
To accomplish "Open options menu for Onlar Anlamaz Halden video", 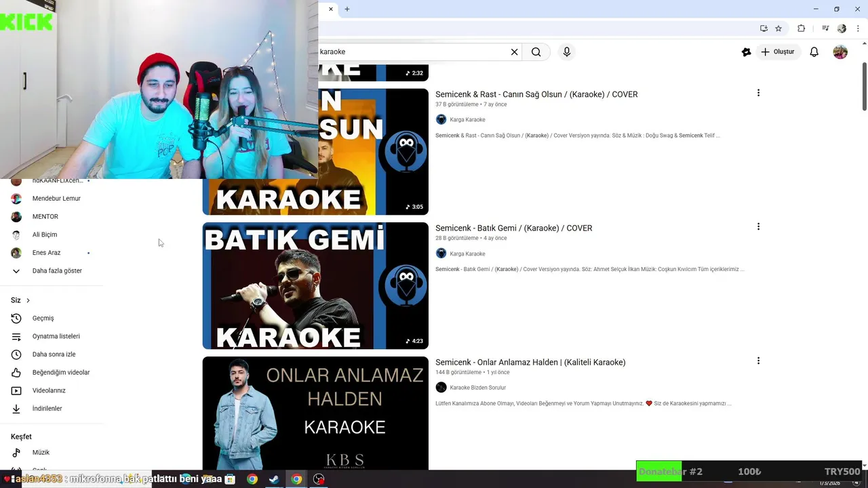I will [x=758, y=361].
